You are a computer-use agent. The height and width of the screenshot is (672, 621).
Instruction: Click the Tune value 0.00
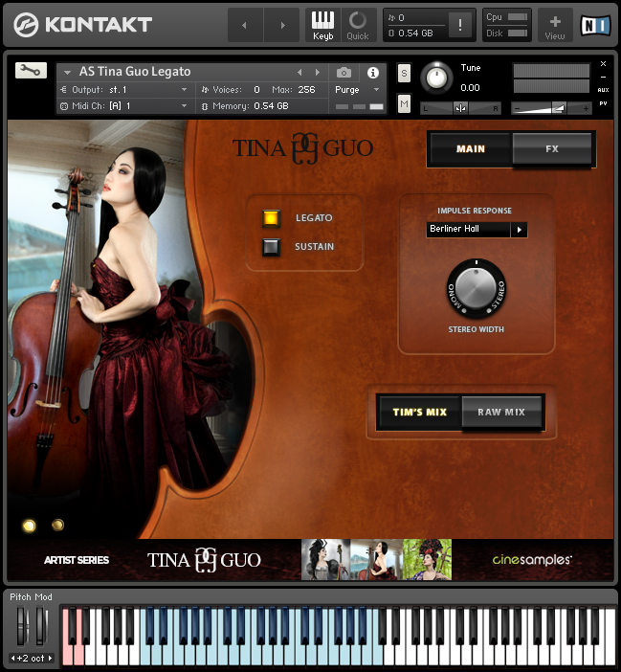coord(470,88)
